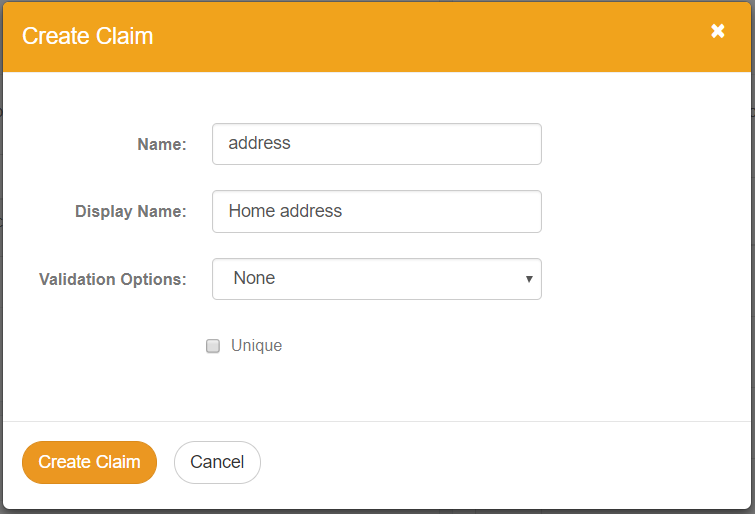Click the "Name:" field label
Screen dimensions: 755x514
[161, 145]
